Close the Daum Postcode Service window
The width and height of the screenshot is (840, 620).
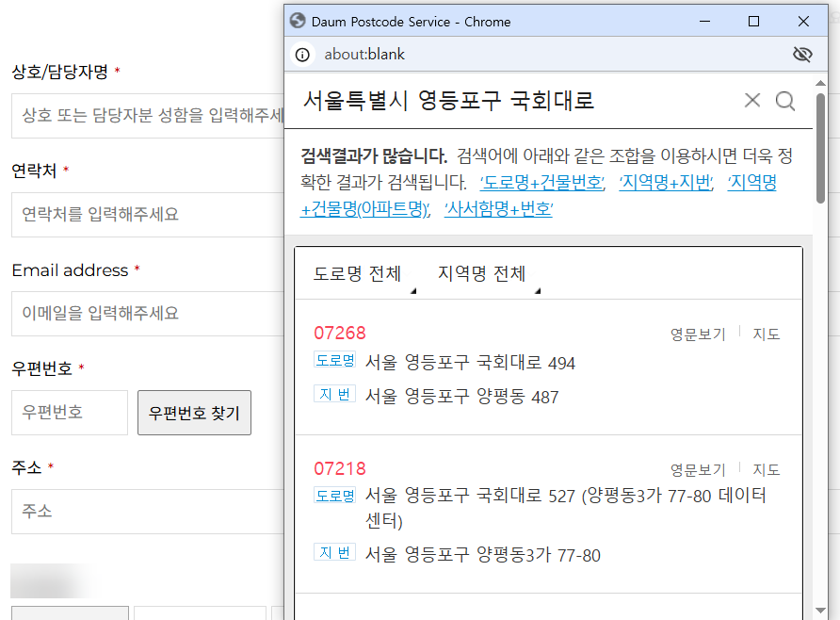coord(803,22)
